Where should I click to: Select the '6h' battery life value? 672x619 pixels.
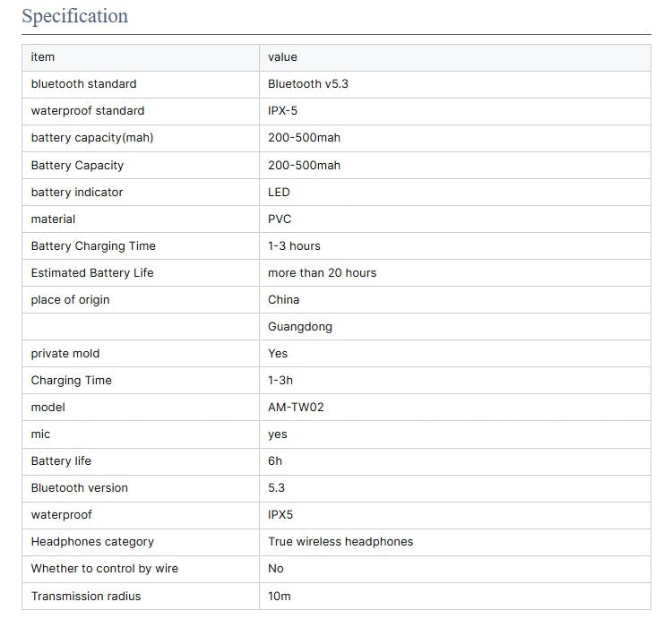click(275, 460)
